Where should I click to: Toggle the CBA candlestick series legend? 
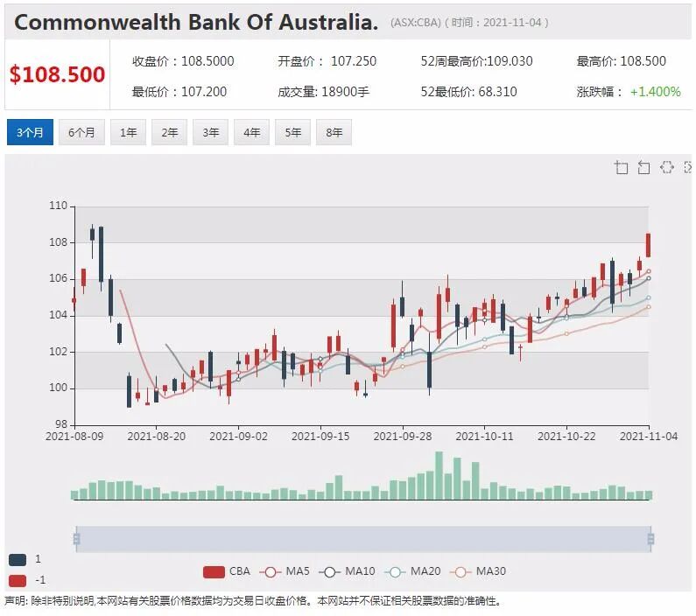click(227, 571)
